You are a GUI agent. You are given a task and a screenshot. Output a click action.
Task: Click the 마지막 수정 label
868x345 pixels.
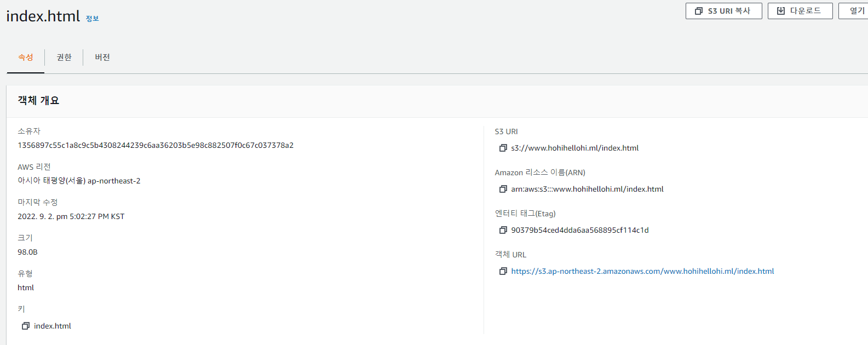click(37, 203)
